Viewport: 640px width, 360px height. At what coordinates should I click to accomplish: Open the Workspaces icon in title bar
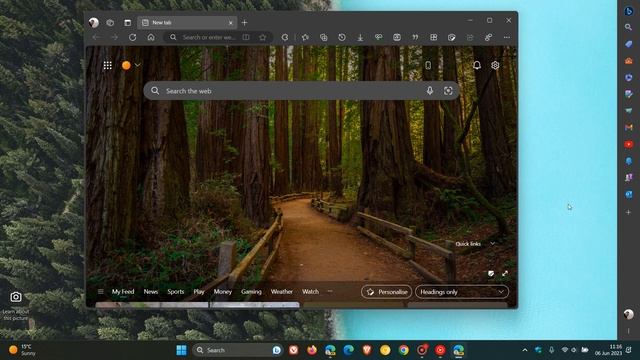(110, 22)
